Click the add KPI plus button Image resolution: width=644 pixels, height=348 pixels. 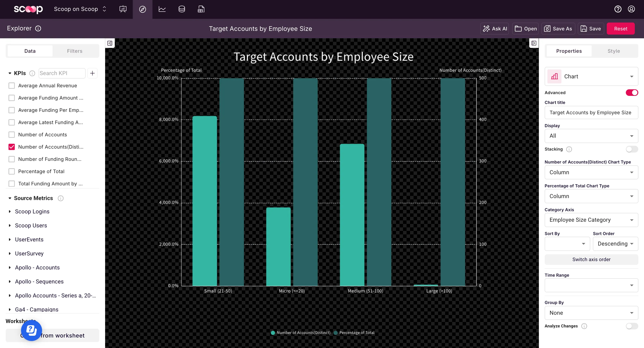coord(92,73)
